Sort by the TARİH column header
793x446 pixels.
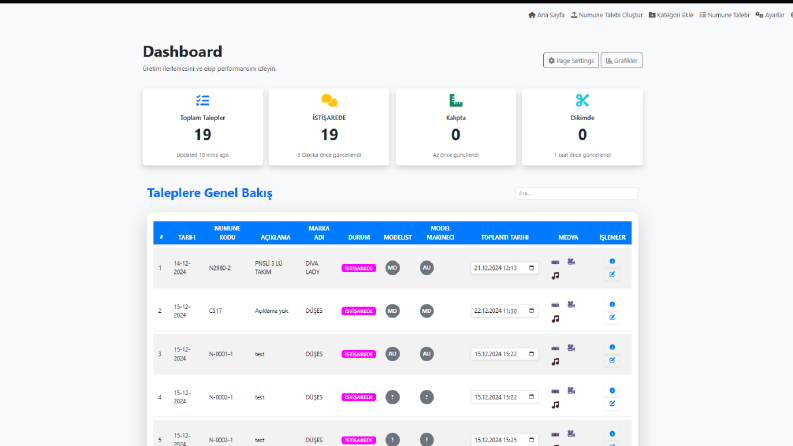coord(187,237)
